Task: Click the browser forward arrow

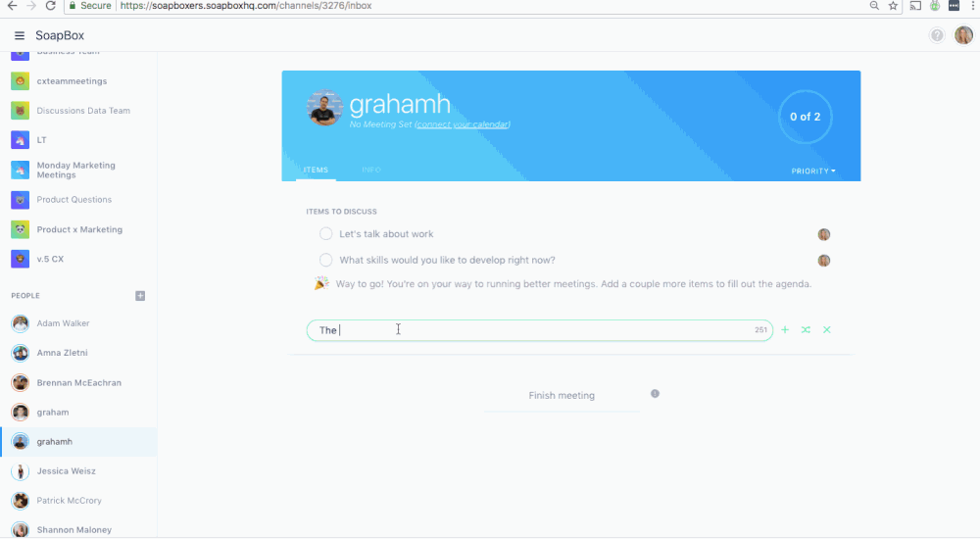Action: 31,6
